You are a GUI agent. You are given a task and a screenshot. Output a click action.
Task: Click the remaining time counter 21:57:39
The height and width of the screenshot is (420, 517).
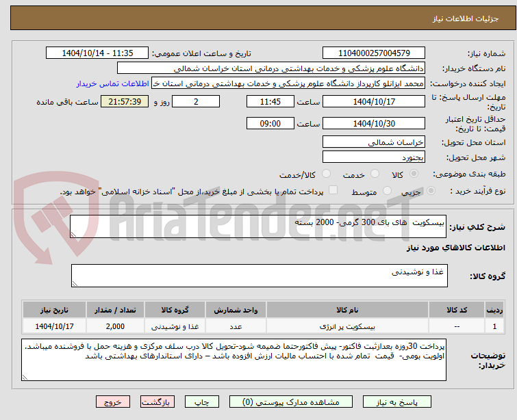coord(125,101)
